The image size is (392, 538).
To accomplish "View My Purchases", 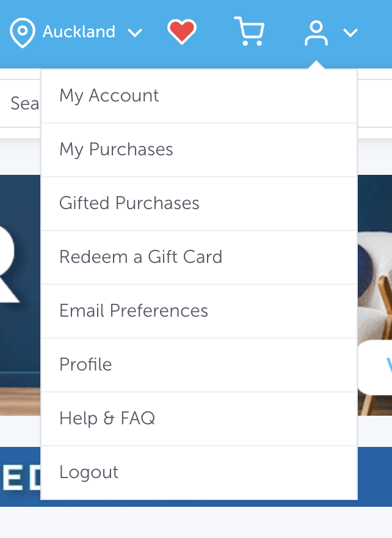I will (x=115, y=150).
